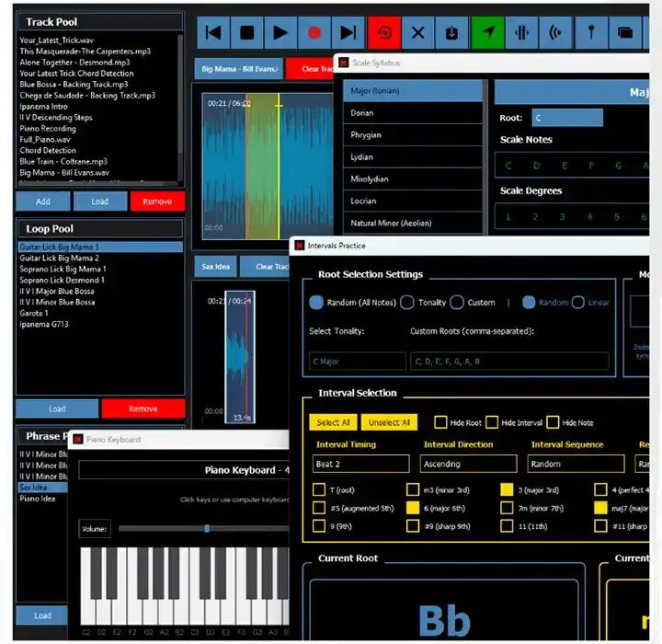Screen dimensions: 662x644
Task: Check the m3 (minor 3rd) checkbox
Action: (x=413, y=489)
